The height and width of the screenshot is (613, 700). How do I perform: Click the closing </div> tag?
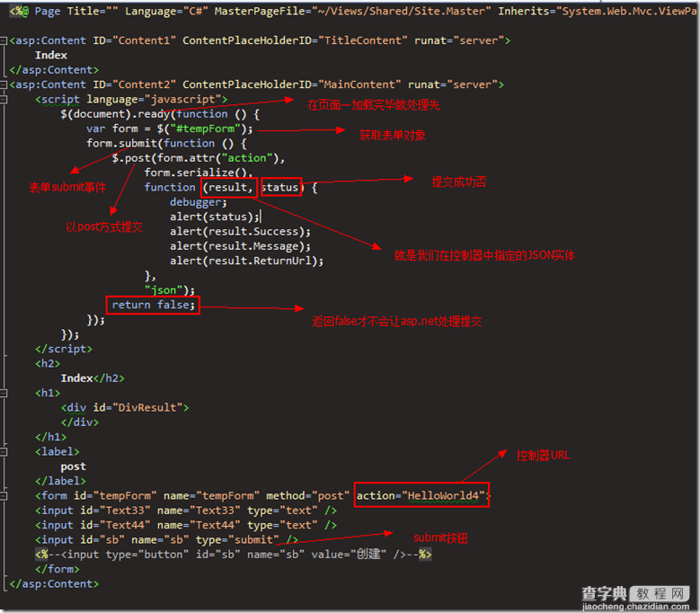pos(79,422)
